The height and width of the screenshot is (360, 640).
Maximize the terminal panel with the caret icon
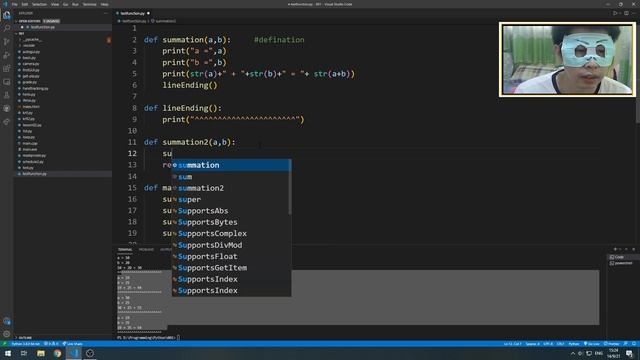[x=627, y=249]
